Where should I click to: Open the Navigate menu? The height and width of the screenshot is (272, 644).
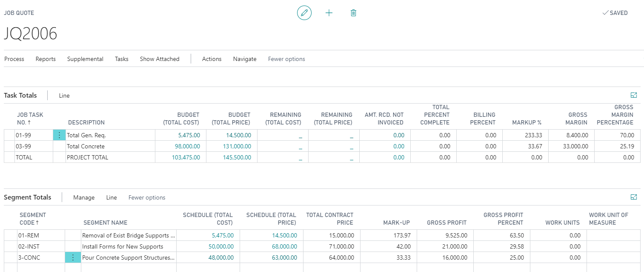(x=244, y=59)
